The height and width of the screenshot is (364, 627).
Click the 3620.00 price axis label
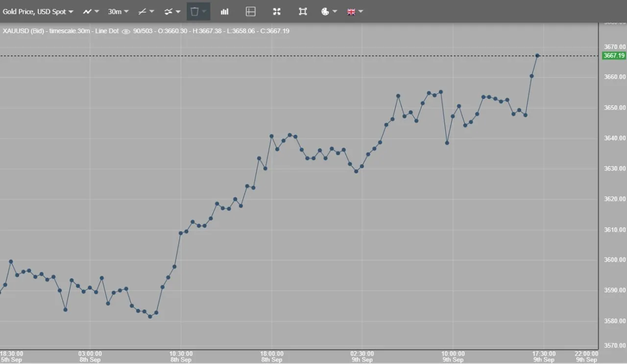pos(614,199)
